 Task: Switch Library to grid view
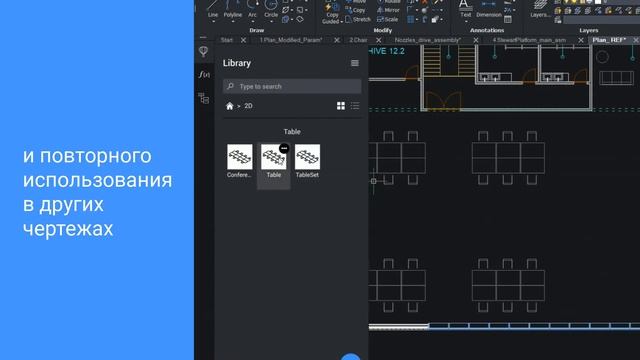[x=341, y=106]
